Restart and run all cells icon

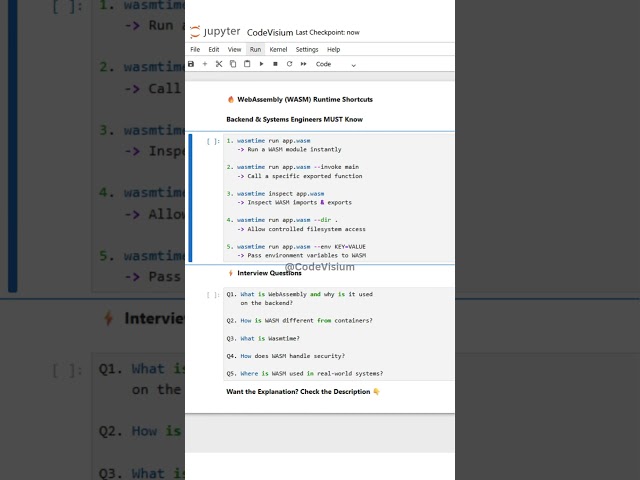click(303, 64)
